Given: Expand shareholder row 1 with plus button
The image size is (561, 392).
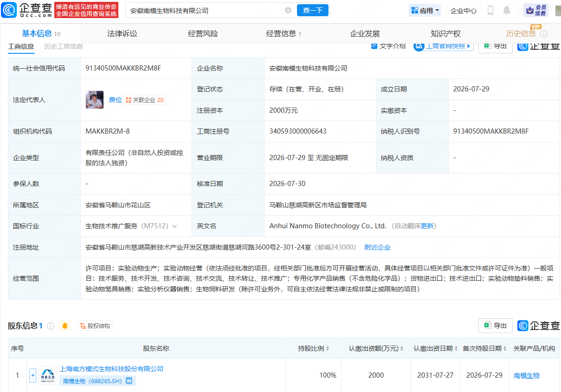Looking at the screenshot, I should pos(32,375).
